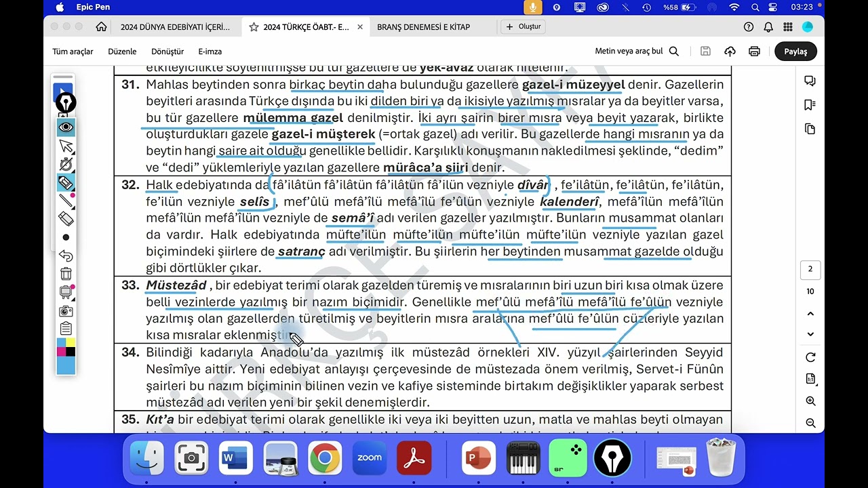This screenshot has height=488, width=868.
Task: Go to Acrobat home icon
Action: [x=101, y=27]
